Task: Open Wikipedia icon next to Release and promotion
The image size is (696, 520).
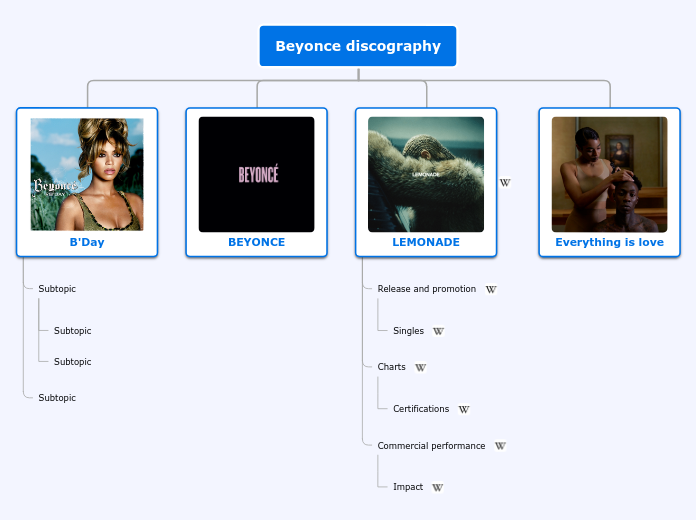Action: pos(491,290)
